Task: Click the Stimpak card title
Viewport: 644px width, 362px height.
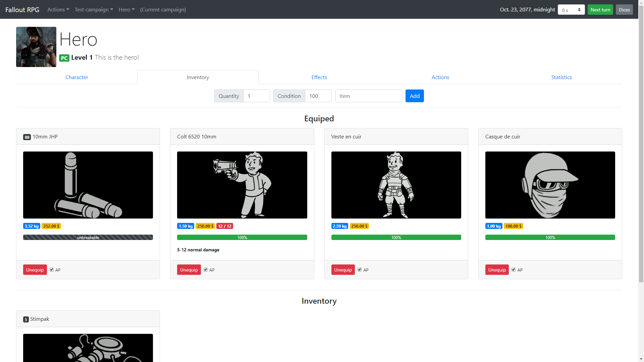Action: (x=40, y=319)
